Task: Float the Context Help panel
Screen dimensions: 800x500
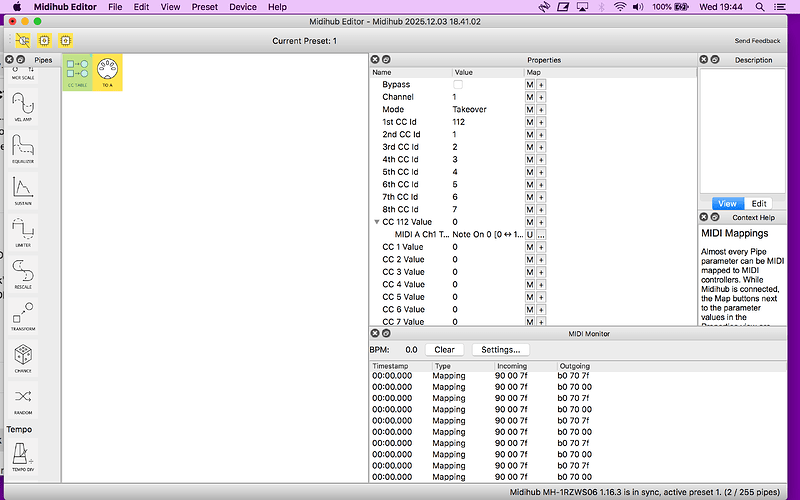Action: (715, 217)
